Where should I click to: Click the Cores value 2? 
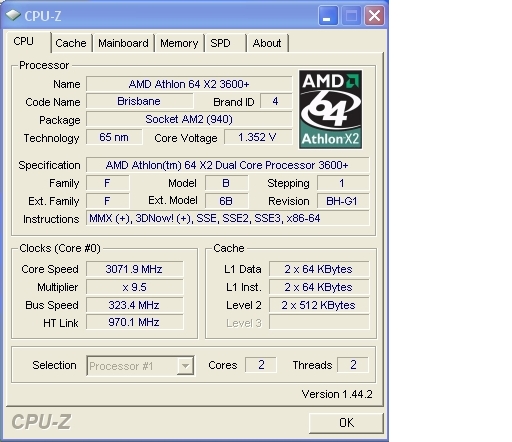tap(261, 365)
